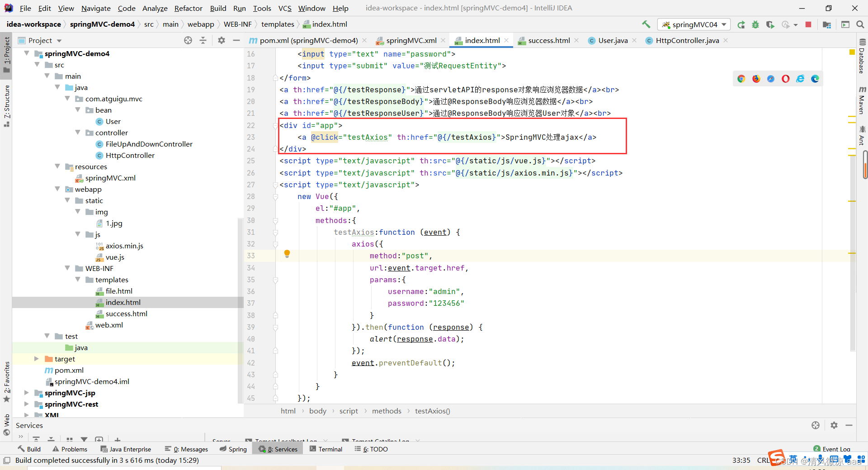Screen dimensions: 868x470
Task: Click the red Stop icon
Action: (x=808, y=24)
